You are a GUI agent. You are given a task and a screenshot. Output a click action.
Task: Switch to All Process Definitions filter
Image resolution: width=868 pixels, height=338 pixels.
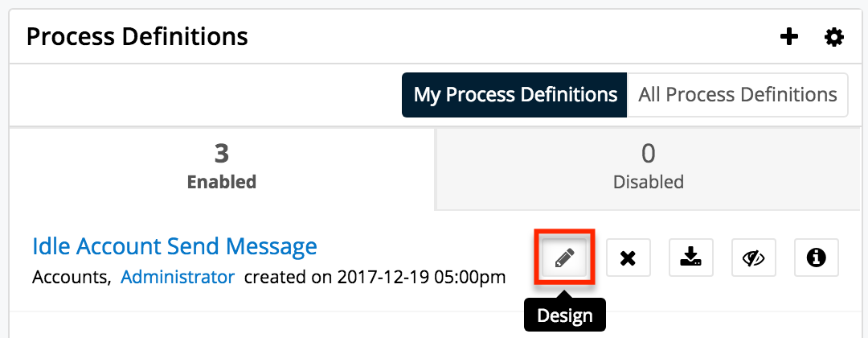737,95
